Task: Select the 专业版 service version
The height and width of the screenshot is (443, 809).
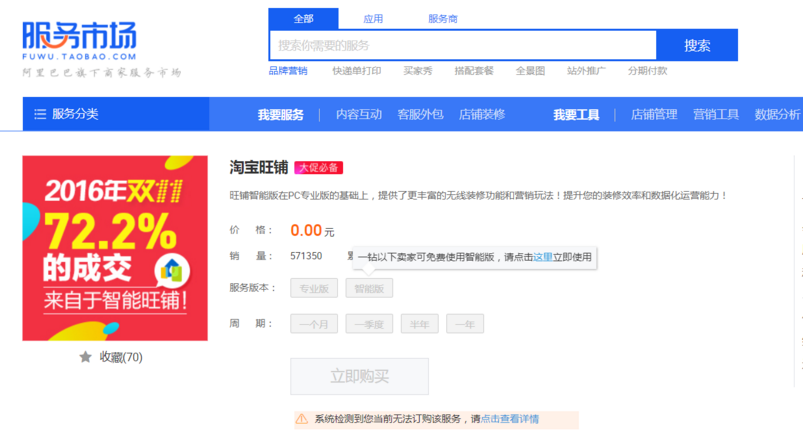Action: pos(314,288)
